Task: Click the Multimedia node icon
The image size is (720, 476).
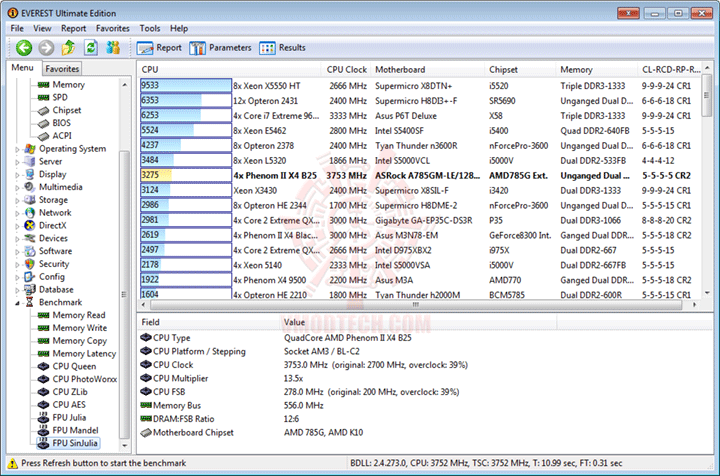Action: (30, 187)
